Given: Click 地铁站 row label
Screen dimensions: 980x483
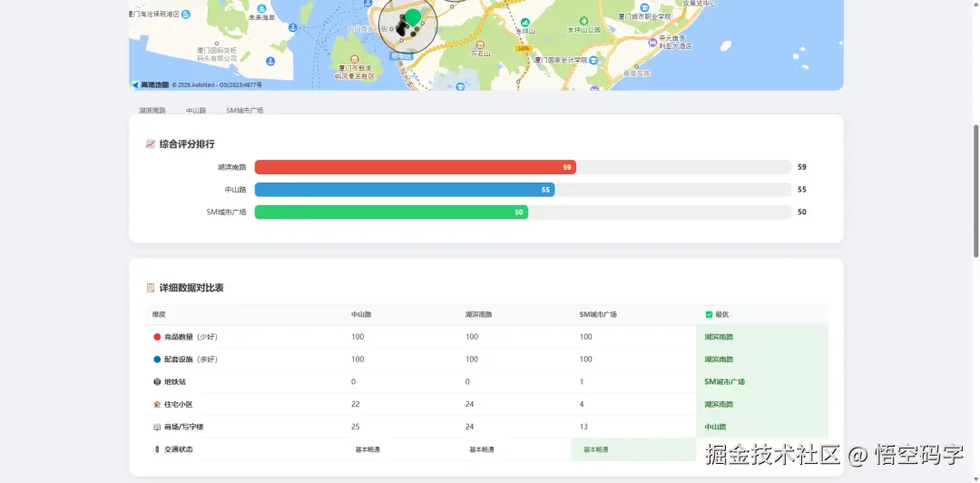Looking at the screenshot, I should (x=174, y=381).
